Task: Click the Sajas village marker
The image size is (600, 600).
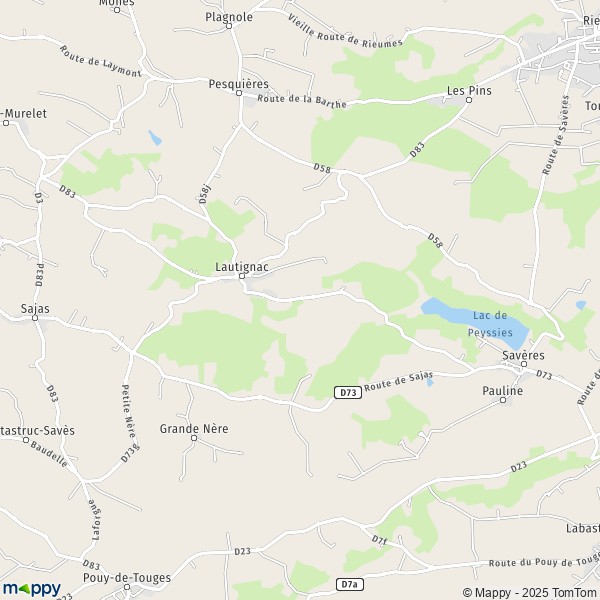Action: pos(35,318)
